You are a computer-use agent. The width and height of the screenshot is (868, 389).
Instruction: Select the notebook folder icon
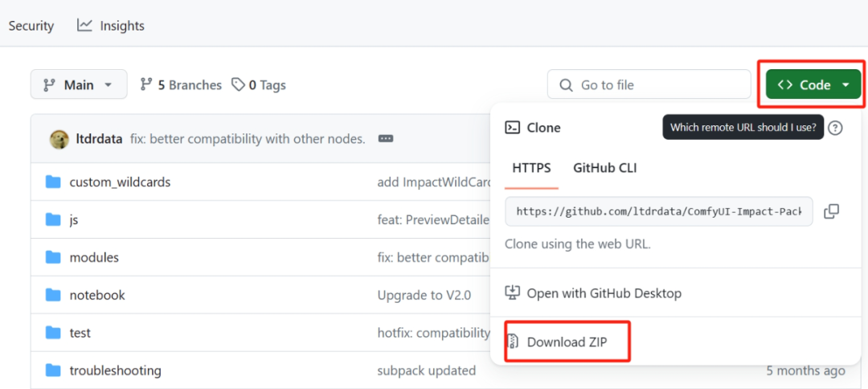53,295
